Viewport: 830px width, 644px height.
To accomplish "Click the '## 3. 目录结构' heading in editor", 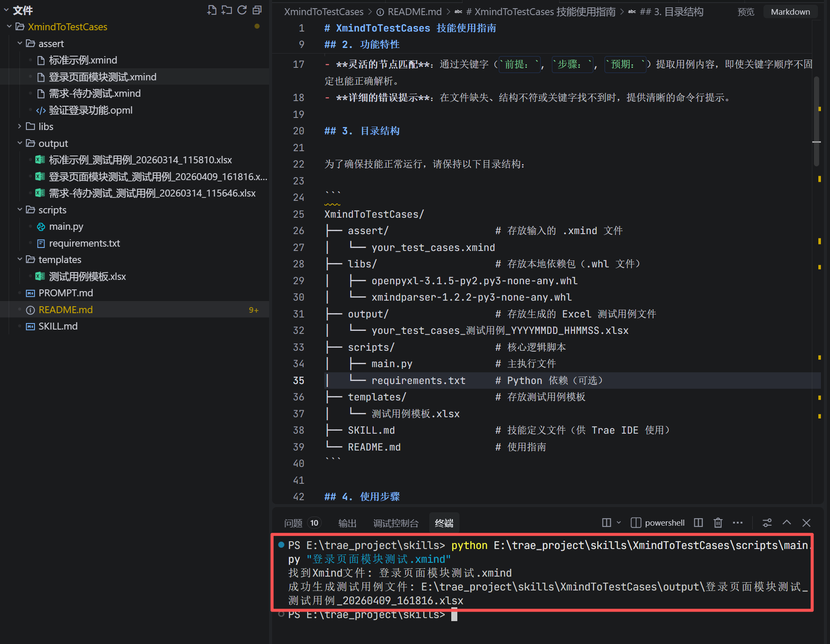I will 362,131.
